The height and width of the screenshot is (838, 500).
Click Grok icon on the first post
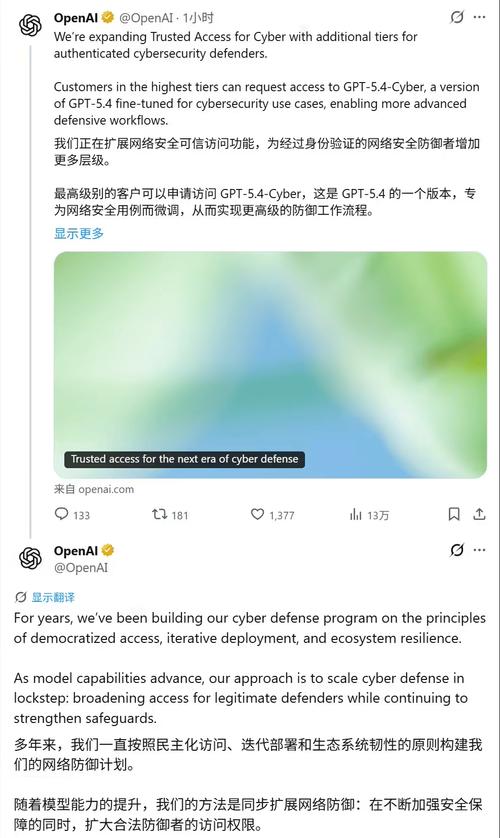pyautogui.click(x=456, y=17)
